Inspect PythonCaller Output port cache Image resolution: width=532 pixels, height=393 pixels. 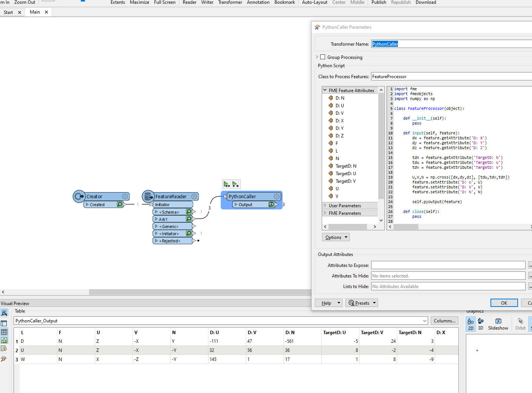click(271, 205)
